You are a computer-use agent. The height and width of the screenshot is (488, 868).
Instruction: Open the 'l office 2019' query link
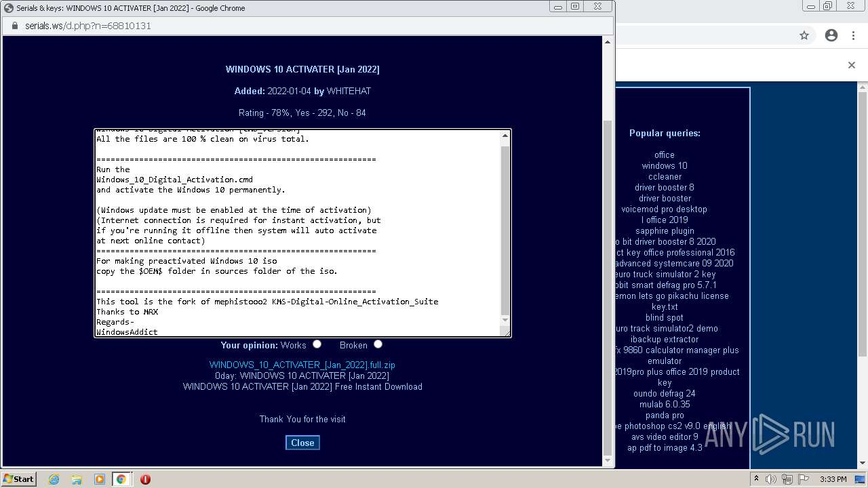[665, 220]
